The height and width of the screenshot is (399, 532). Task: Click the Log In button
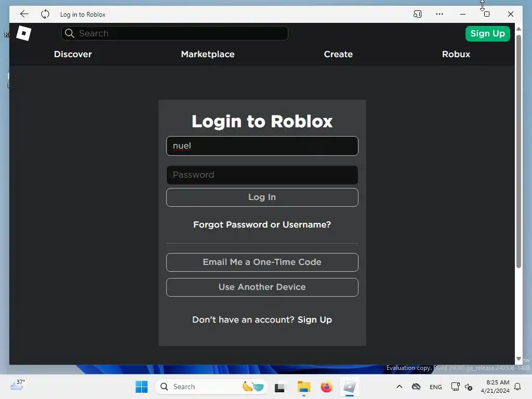click(262, 197)
